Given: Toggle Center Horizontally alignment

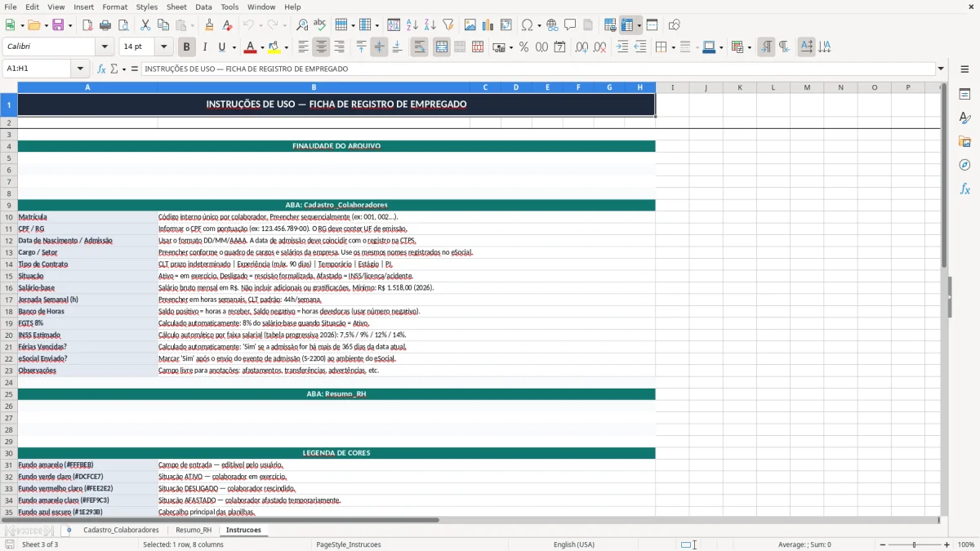Looking at the screenshot, I should (x=321, y=47).
